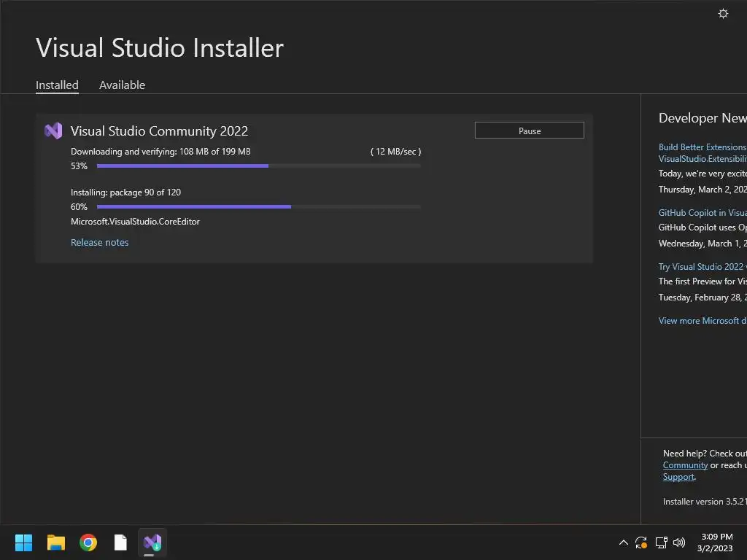
Task: Click the installing progress bar at 60%
Action: 259,206
